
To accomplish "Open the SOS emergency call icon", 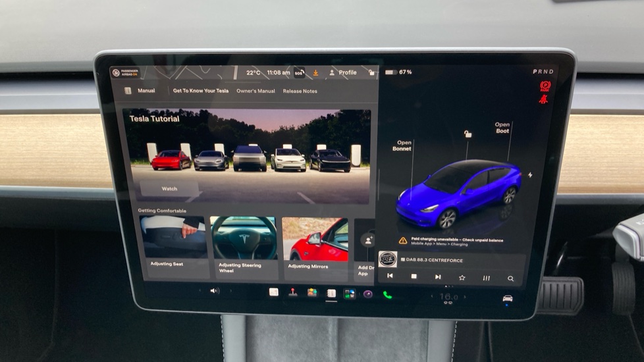I will [x=299, y=73].
